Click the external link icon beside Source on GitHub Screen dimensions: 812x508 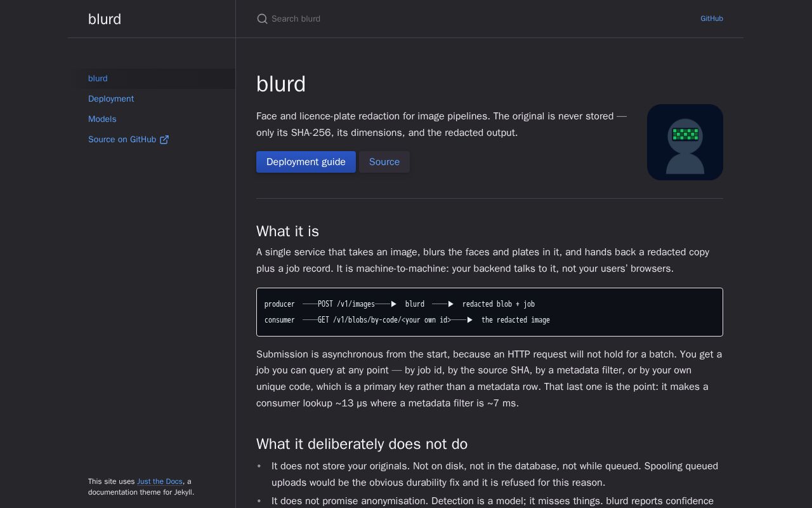[x=164, y=140]
